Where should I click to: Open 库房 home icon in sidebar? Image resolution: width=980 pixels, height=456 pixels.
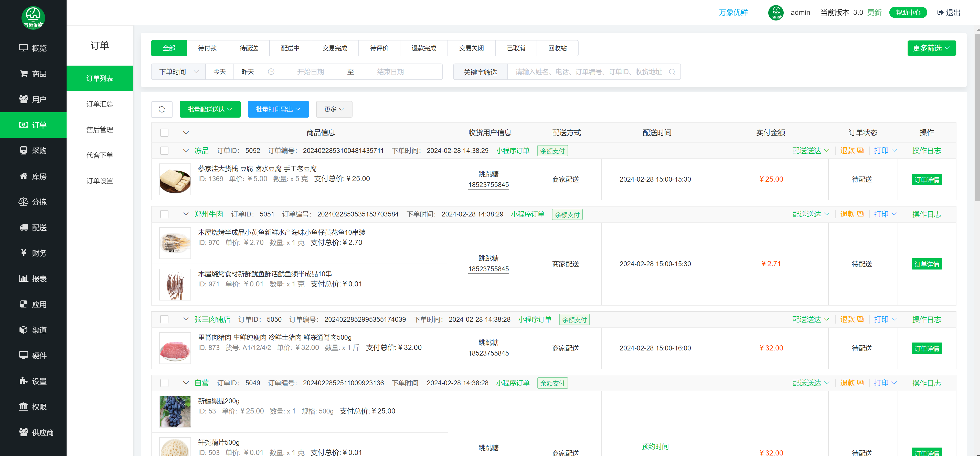(24, 176)
